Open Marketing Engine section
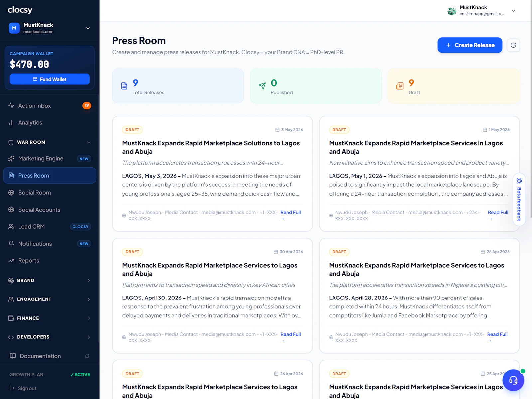 point(50,159)
